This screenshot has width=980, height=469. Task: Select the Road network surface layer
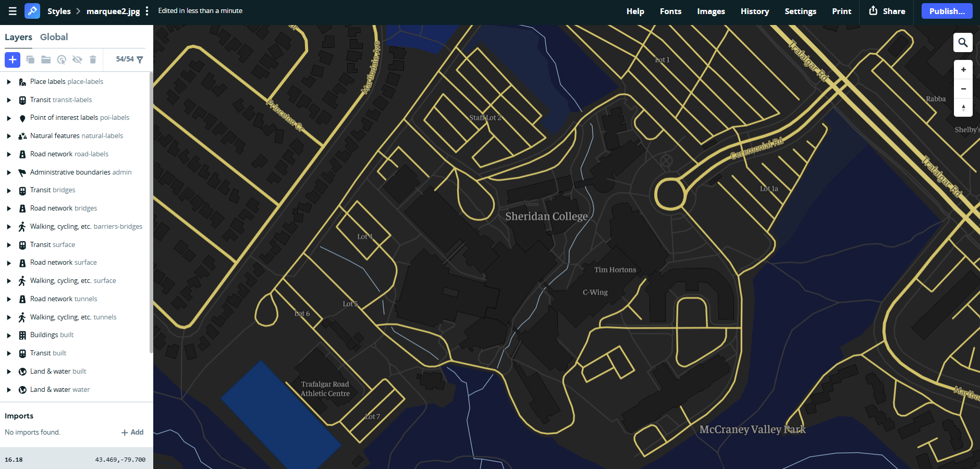coord(63,263)
